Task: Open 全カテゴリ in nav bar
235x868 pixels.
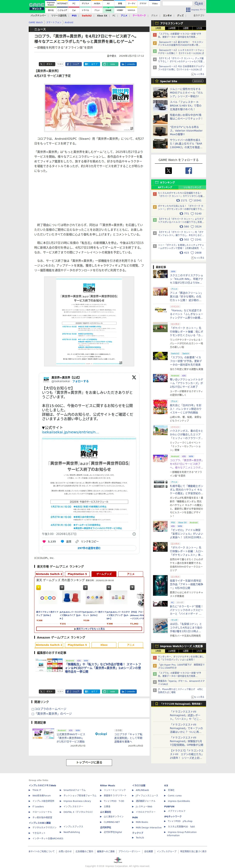Action: (199, 16)
